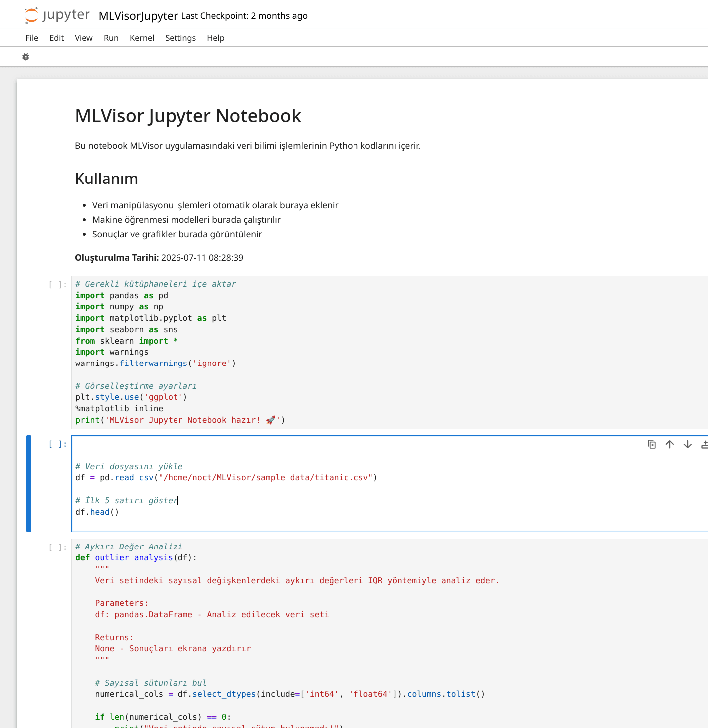The height and width of the screenshot is (728, 708).
Task: Click the 'import seaborn as sns' line
Action: click(127, 330)
